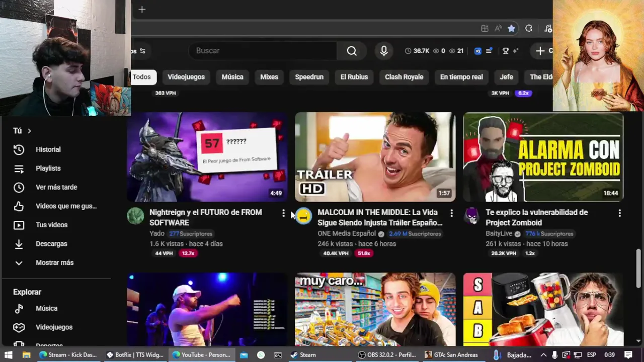Viewport: 644px width, 362px height.
Task: Open the vidIQ blue IQ icon
Action: 478,51
